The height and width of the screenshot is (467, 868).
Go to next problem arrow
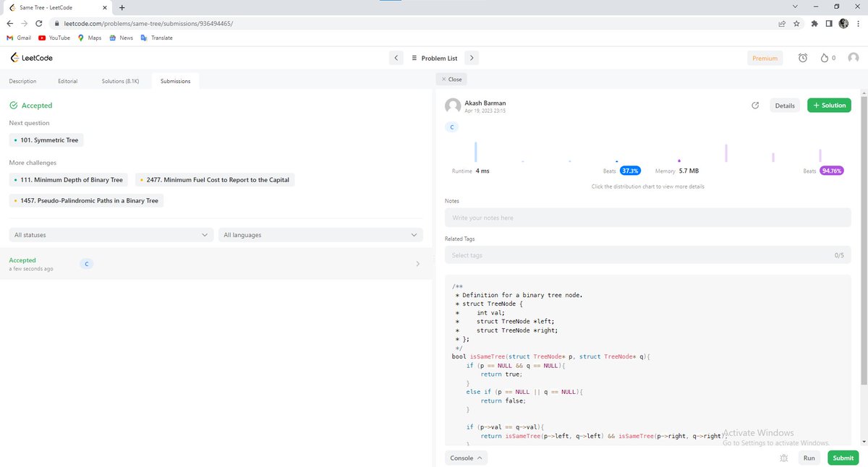coord(471,58)
